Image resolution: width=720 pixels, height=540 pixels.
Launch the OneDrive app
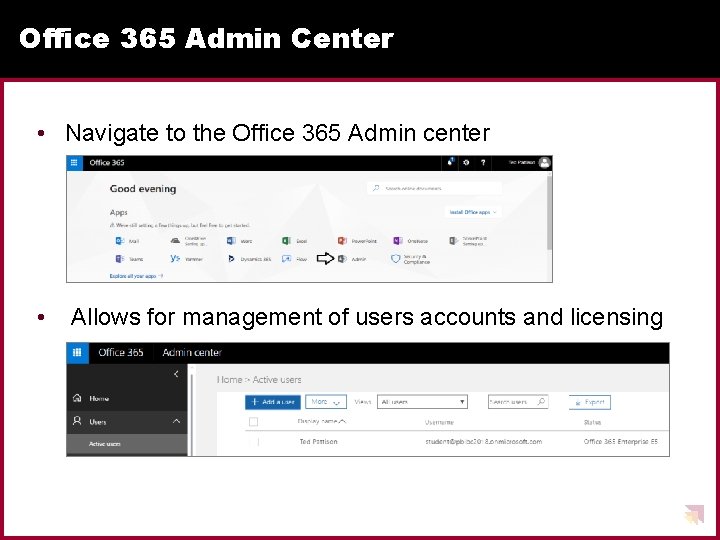(189, 241)
